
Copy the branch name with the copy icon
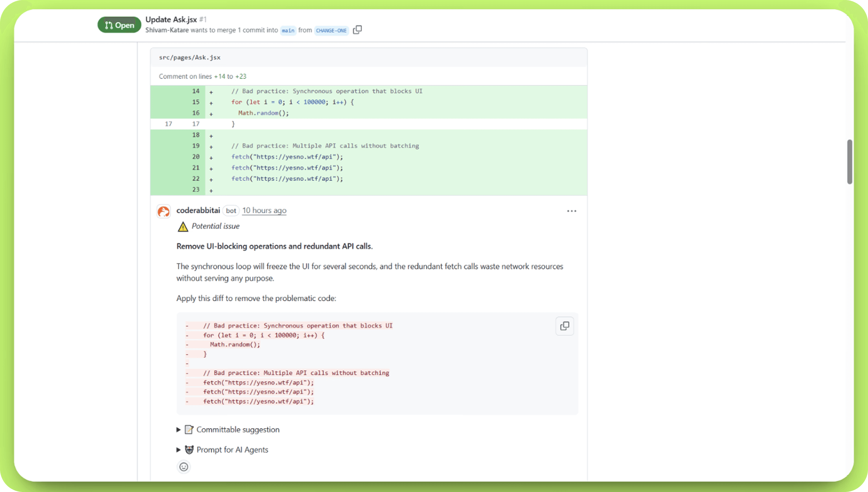click(357, 30)
